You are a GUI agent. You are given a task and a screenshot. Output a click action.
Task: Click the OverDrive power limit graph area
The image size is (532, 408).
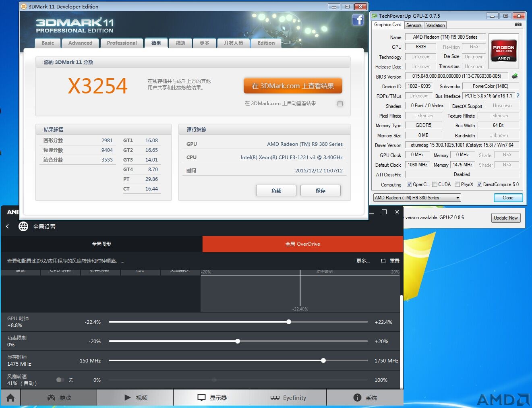tap(300, 291)
